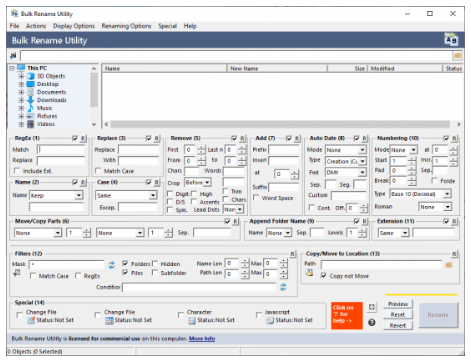Click the up-folder icon beside the path box

pos(13,55)
